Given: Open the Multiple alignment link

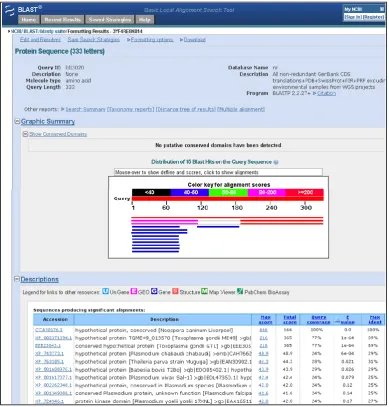Looking at the screenshot, I should [x=241, y=109].
